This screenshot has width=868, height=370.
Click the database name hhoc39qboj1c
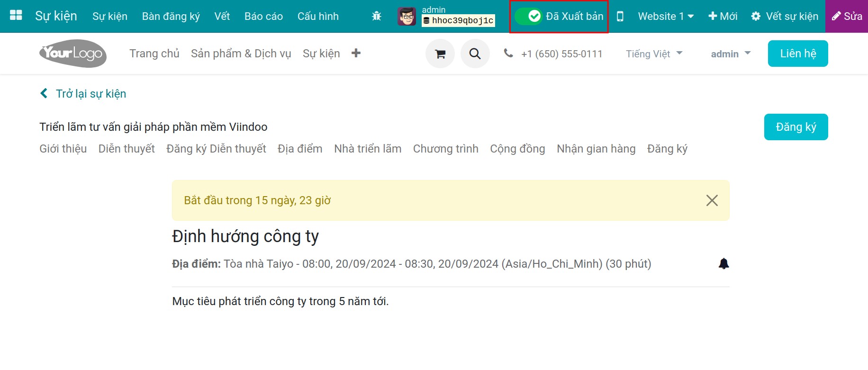pos(459,20)
